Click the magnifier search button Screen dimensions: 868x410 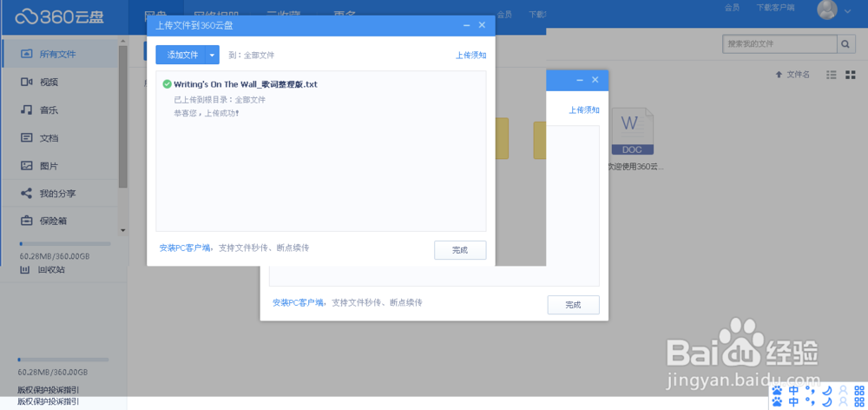pyautogui.click(x=845, y=43)
